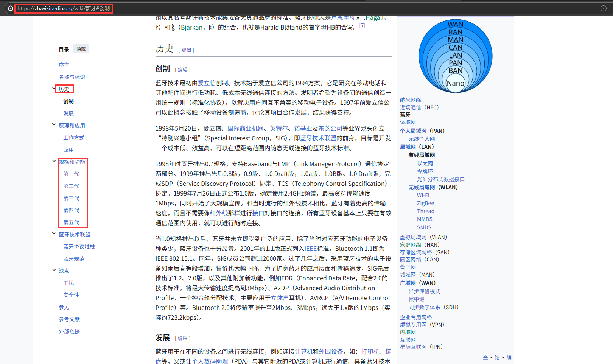Viewport: 613px width, 364px height.
Task: Open ZigBee sidebar link
Action: [425, 203]
